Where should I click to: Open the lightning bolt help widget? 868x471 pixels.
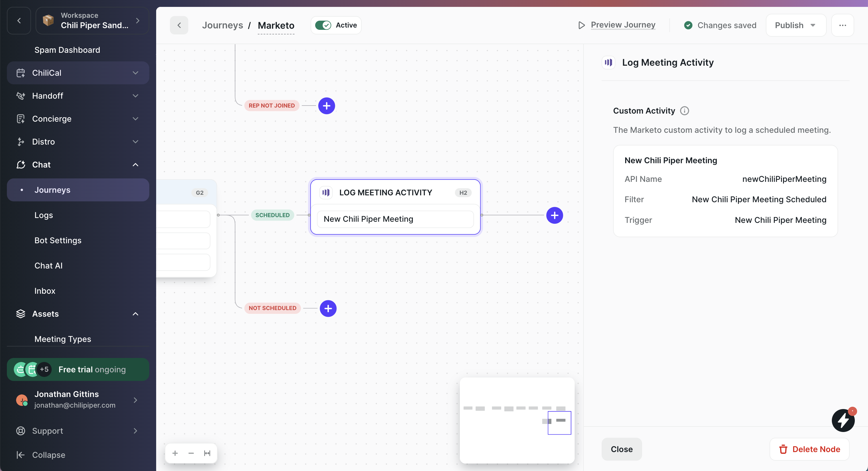(x=843, y=420)
